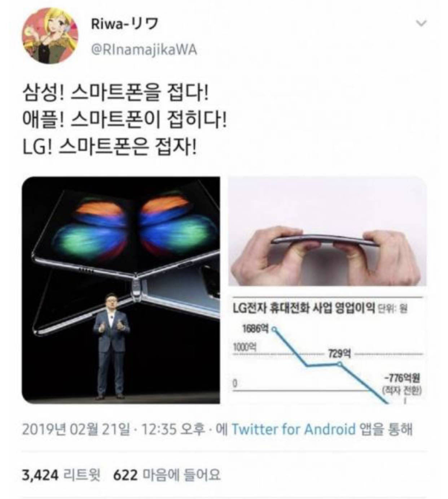Open Riwa's profile avatar picture
The image size is (448, 499).
(50, 36)
